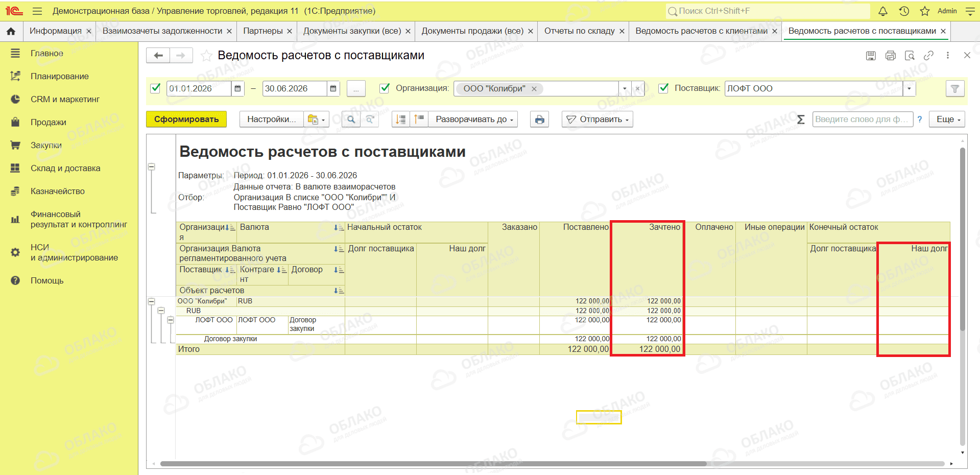Open the Закупки section in sidebar

tap(46, 146)
